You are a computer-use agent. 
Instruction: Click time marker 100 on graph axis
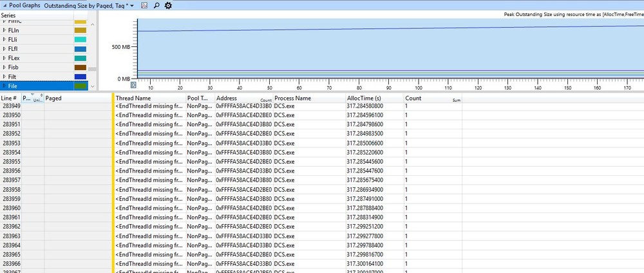(x=419, y=88)
